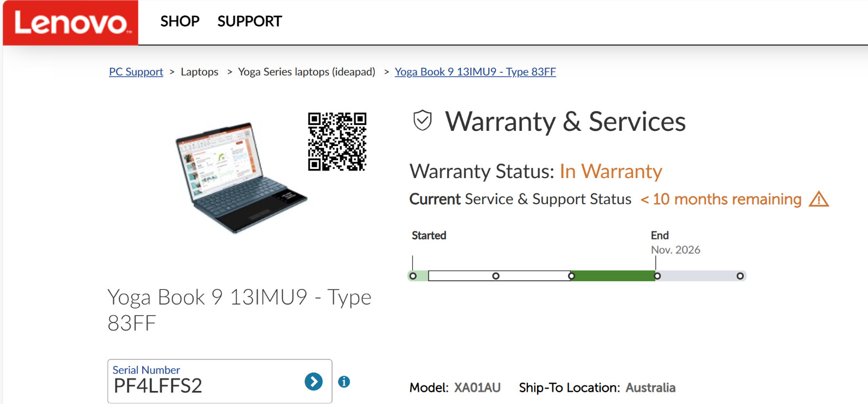Click the Started marker on warranty timeline
This screenshot has height=404, width=868.
click(413, 276)
